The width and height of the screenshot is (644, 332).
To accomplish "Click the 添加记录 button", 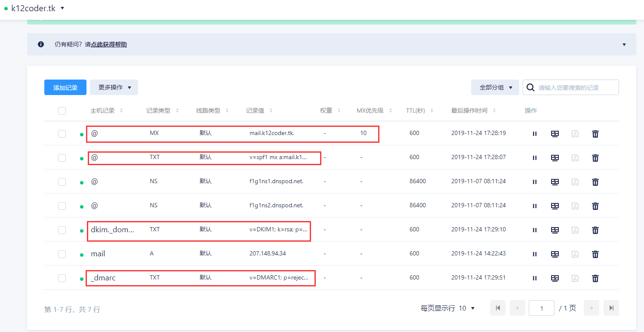I will (65, 87).
